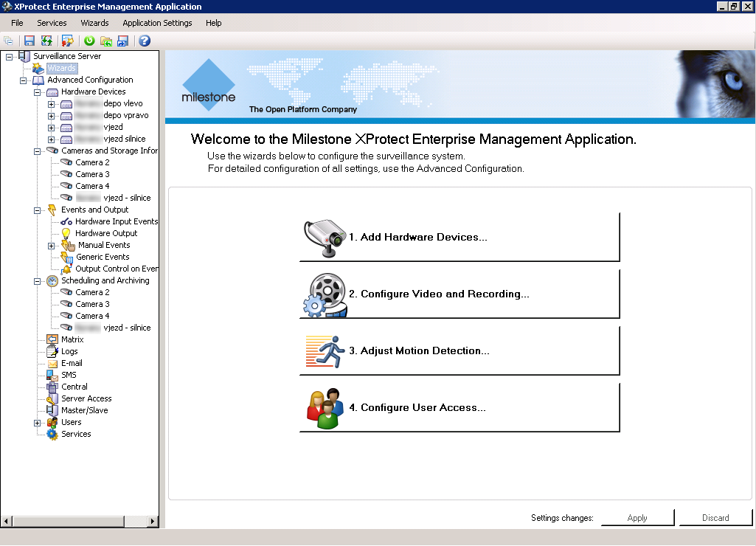Click the Scheduling and Archiving clock icon
Viewport: 756px width, 546px height.
tap(52, 280)
